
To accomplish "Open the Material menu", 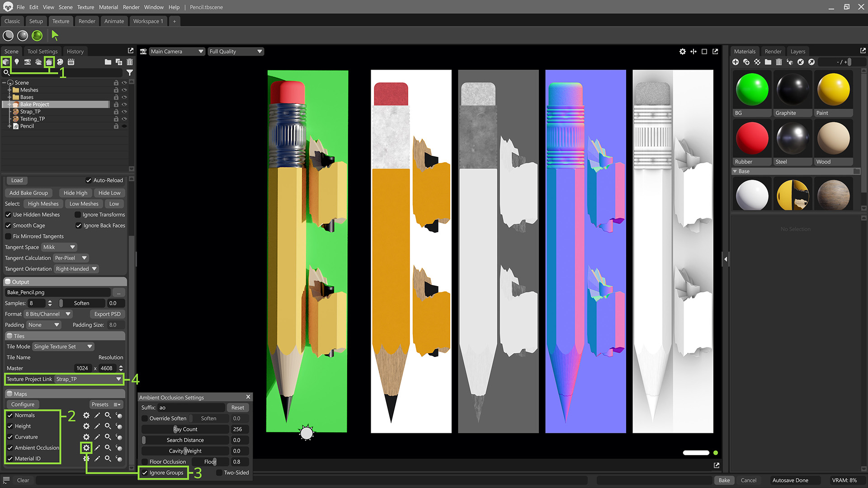I will [108, 7].
